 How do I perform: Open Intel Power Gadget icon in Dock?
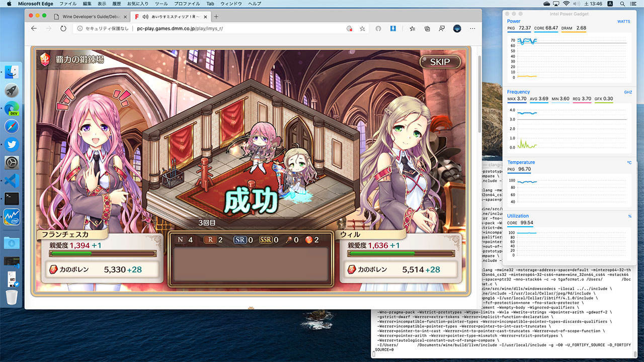coord(12,217)
